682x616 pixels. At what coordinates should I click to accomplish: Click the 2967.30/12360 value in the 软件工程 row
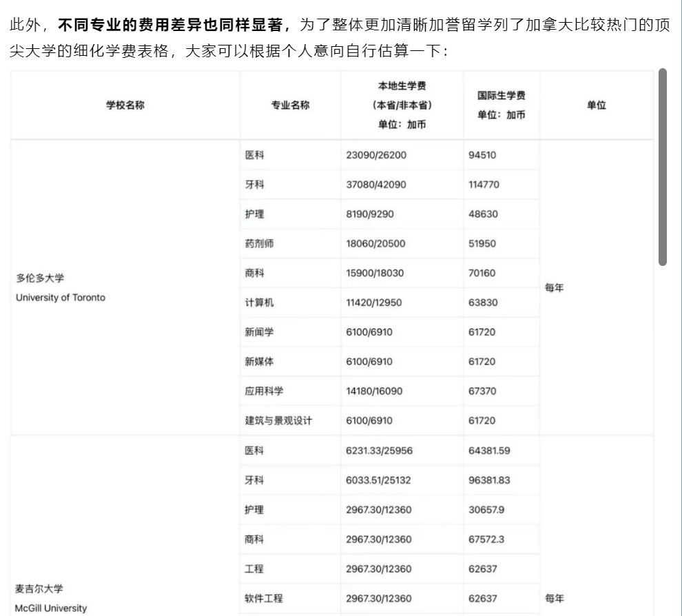pos(379,598)
